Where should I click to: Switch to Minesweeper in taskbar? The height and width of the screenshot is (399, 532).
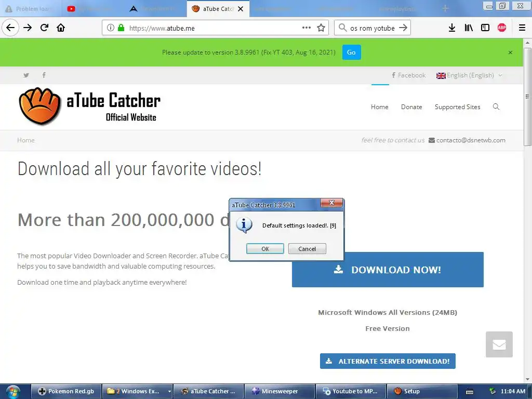coord(279,392)
